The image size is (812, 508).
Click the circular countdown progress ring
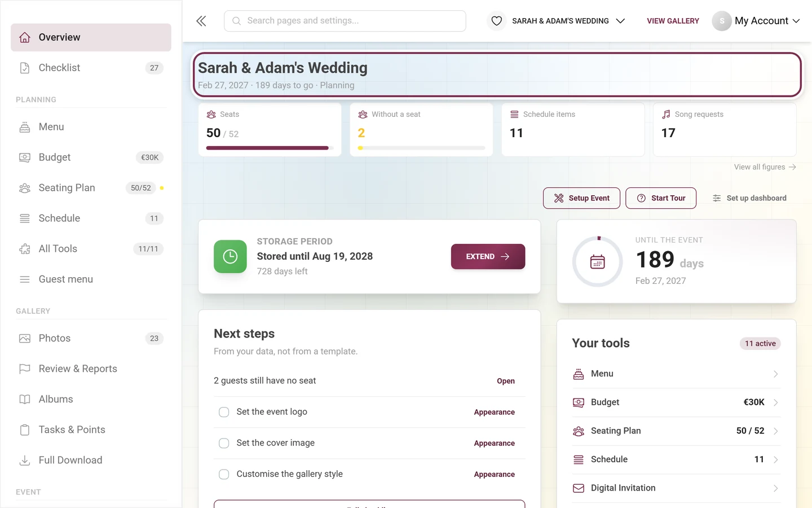(x=597, y=262)
